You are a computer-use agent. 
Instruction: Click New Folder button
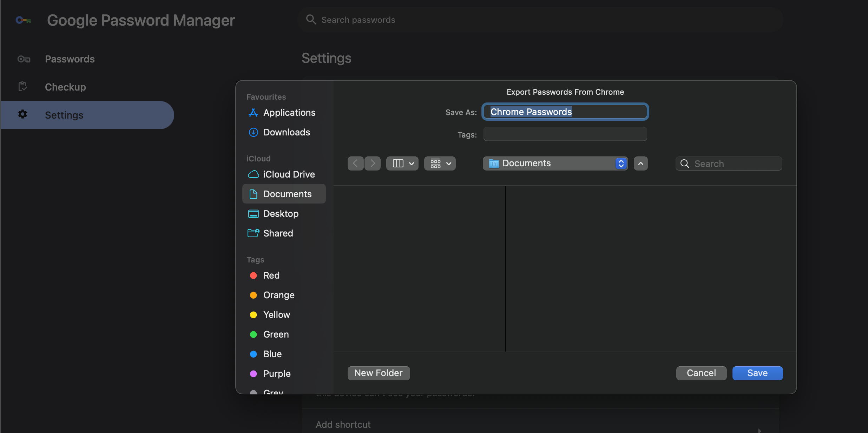(379, 373)
